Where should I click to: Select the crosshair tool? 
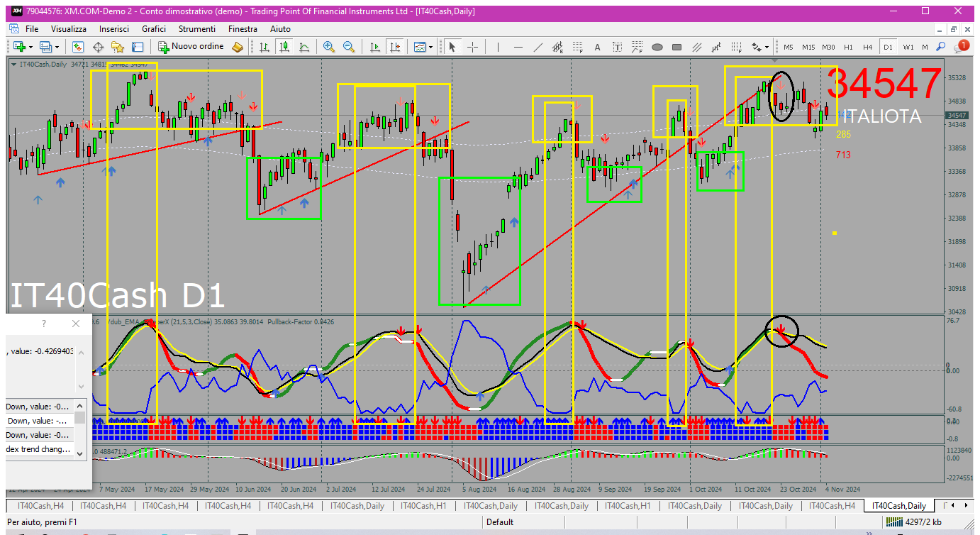[x=472, y=47]
